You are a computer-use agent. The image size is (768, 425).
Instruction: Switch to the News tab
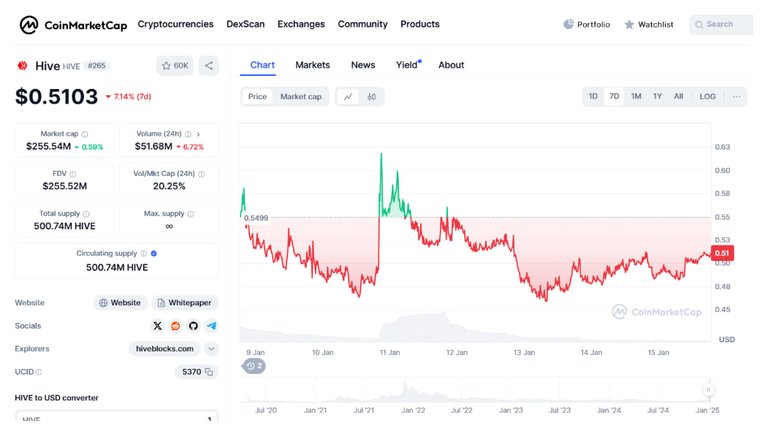tap(363, 65)
